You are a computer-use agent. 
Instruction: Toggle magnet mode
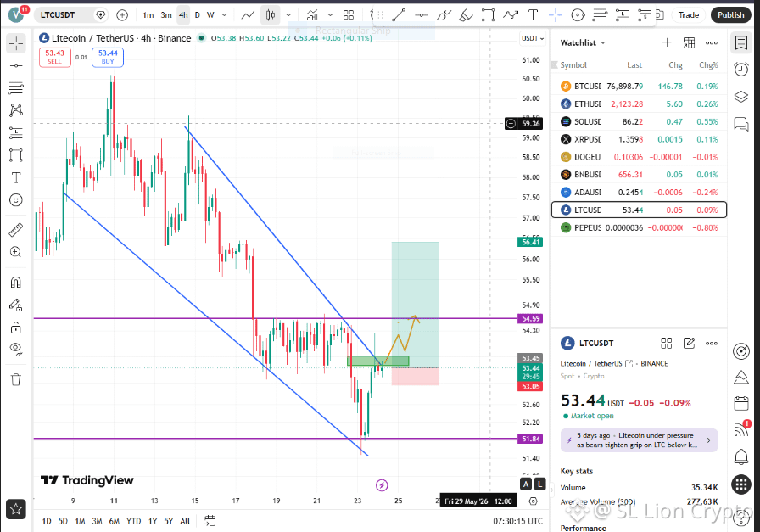click(16, 283)
